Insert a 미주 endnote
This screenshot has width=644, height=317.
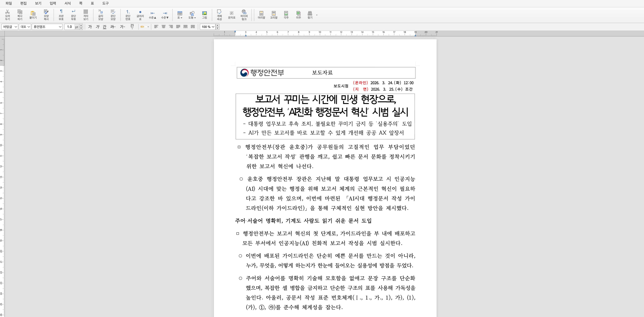click(x=299, y=15)
